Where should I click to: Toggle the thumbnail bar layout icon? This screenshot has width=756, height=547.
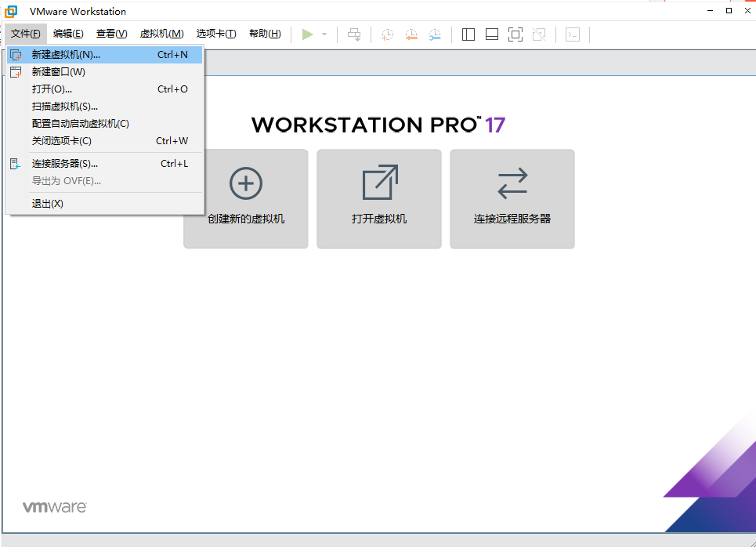[492, 34]
